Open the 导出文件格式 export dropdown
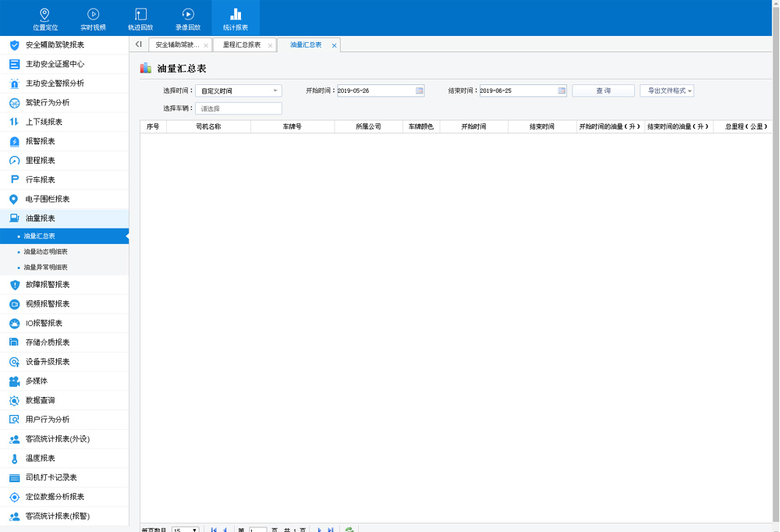This screenshot has width=780, height=532. tap(668, 90)
